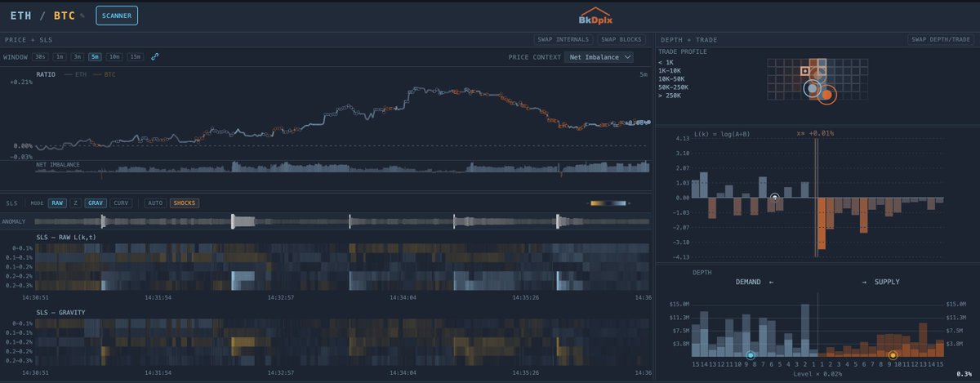Click the +0.21% ratio axis value
Image resolution: width=980 pixels, height=383 pixels.
(x=21, y=82)
